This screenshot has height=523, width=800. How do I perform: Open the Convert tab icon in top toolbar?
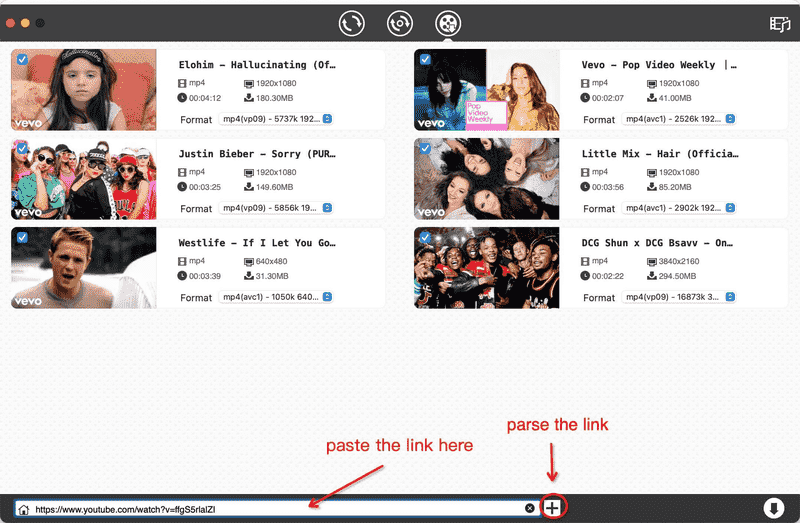click(352, 23)
